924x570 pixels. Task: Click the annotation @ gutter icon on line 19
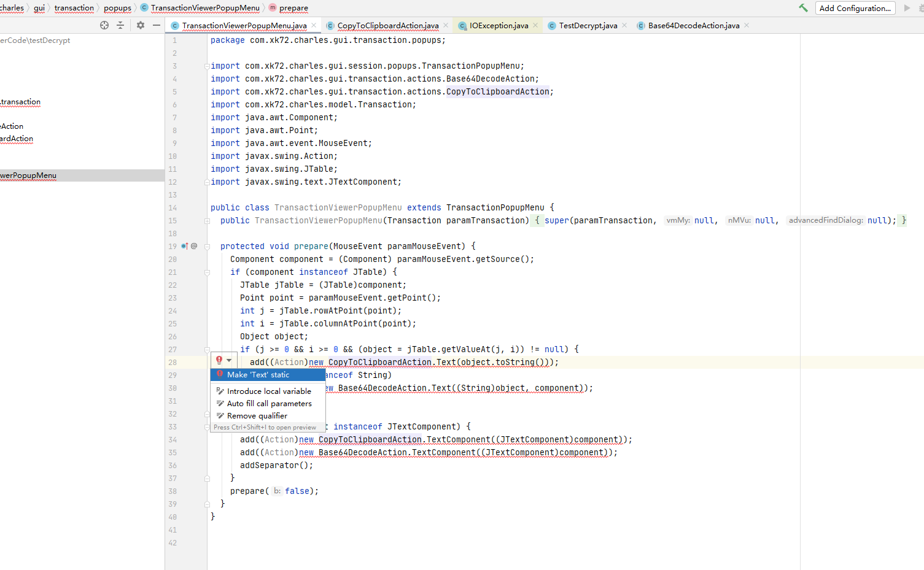tap(193, 245)
